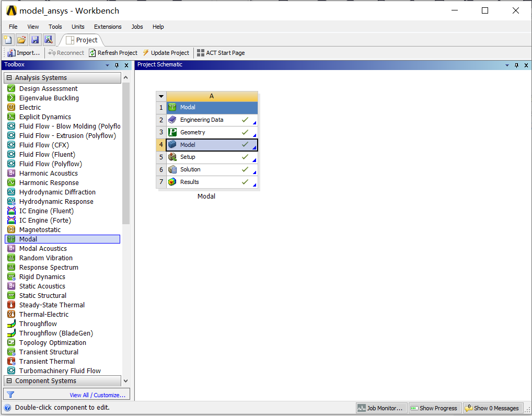Select Magnetostatic icon
The height and width of the screenshot is (416, 532).
pyautogui.click(x=11, y=230)
